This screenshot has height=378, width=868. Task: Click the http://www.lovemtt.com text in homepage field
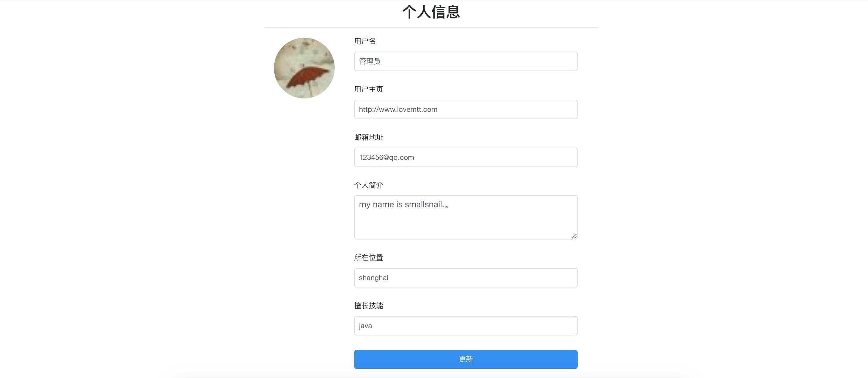click(398, 109)
